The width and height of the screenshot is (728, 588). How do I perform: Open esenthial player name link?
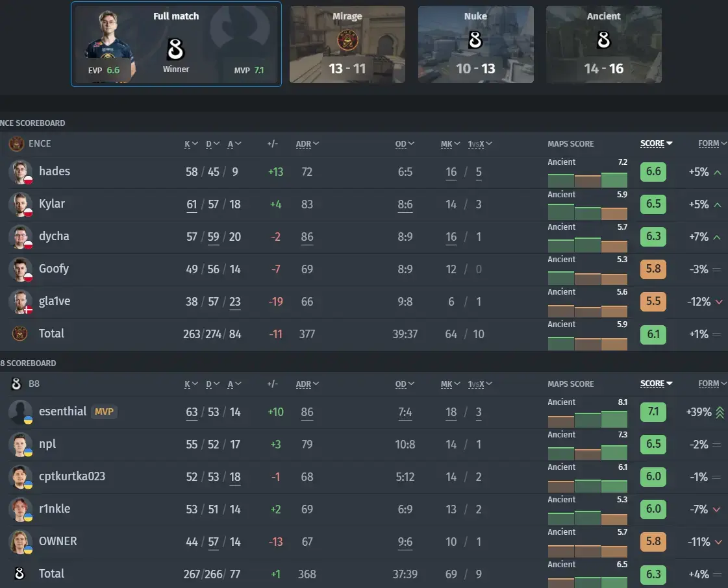(63, 411)
